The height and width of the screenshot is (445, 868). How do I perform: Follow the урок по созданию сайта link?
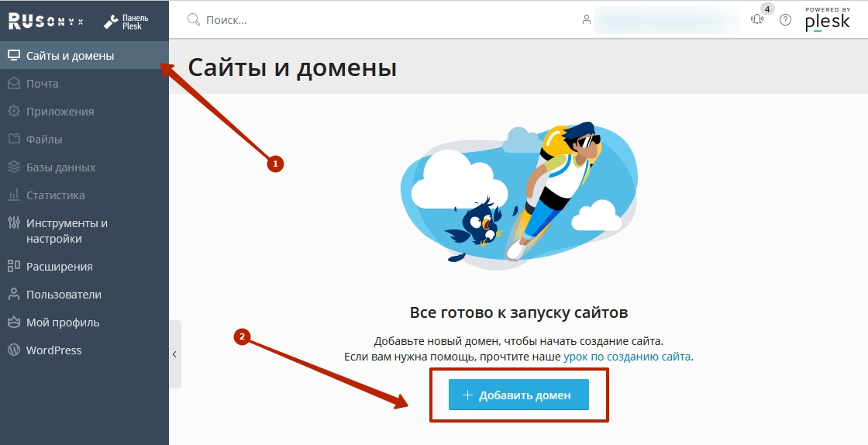click(x=627, y=357)
